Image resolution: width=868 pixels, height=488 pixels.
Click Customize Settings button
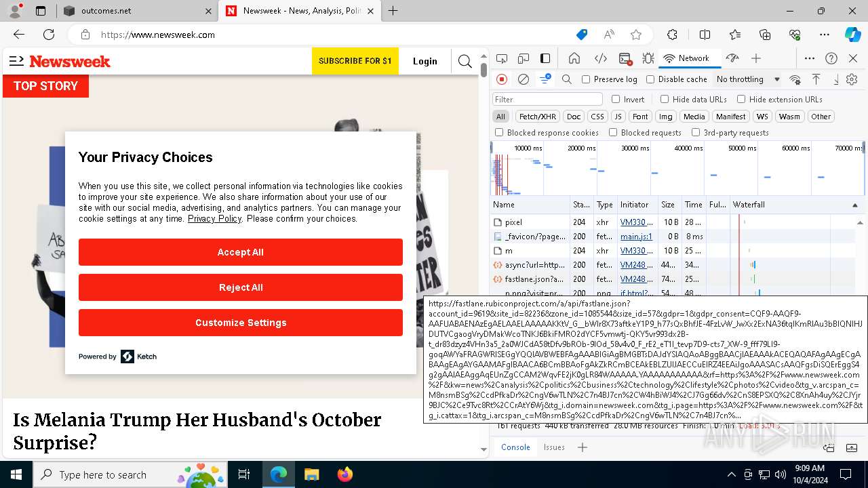click(x=241, y=323)
